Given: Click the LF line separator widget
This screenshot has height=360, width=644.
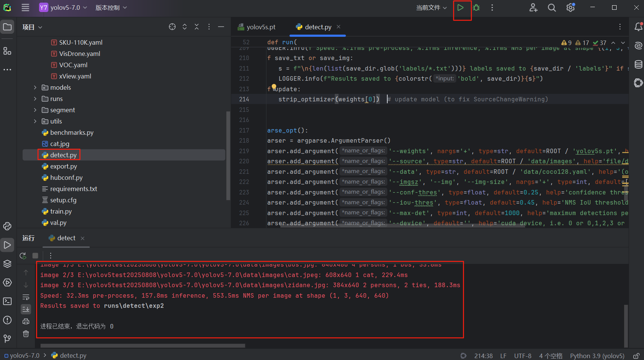Looking at the screenshot, I should (503, 355).
